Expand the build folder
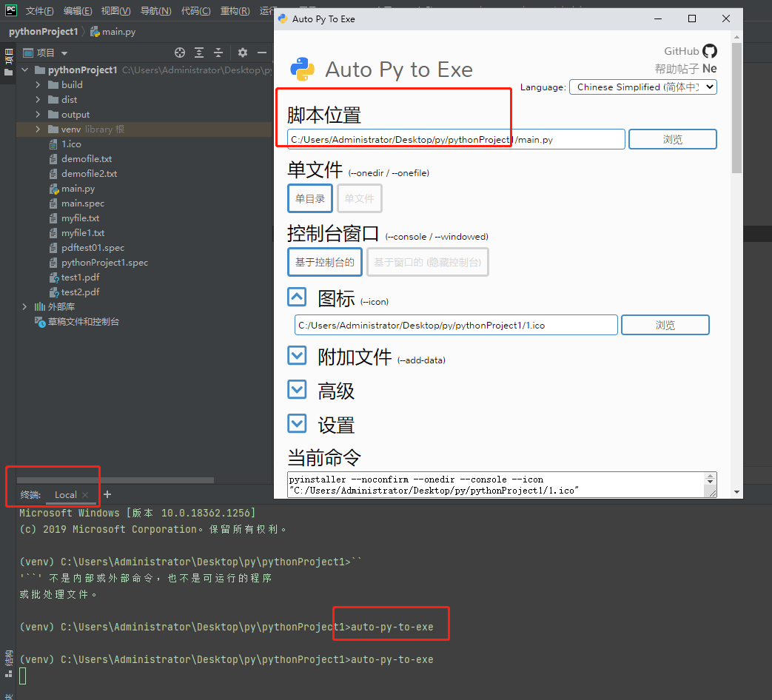This screenshot has width=772, height=700. click(x=38, y=84)
